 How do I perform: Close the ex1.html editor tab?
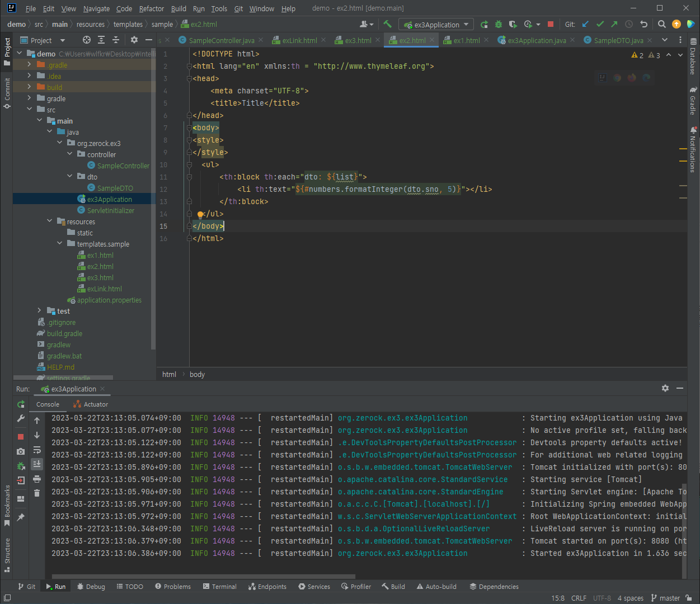pos(486,40)
